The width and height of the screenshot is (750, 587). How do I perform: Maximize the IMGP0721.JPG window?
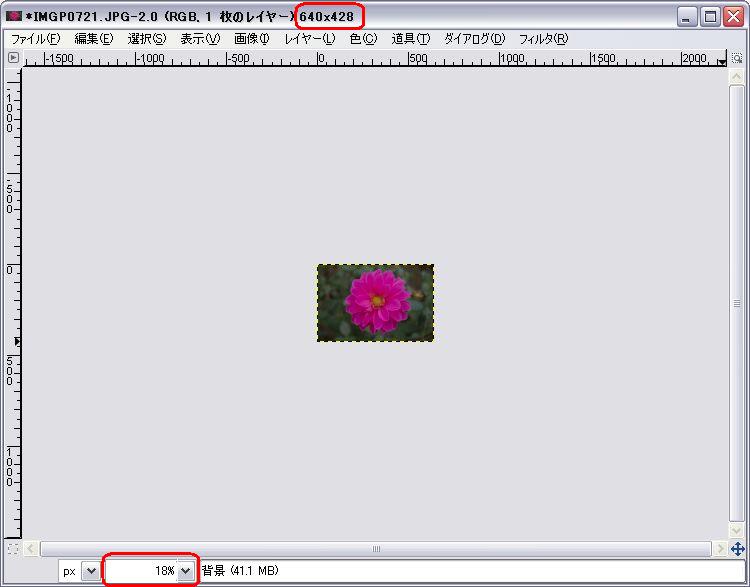click(710, 17)
